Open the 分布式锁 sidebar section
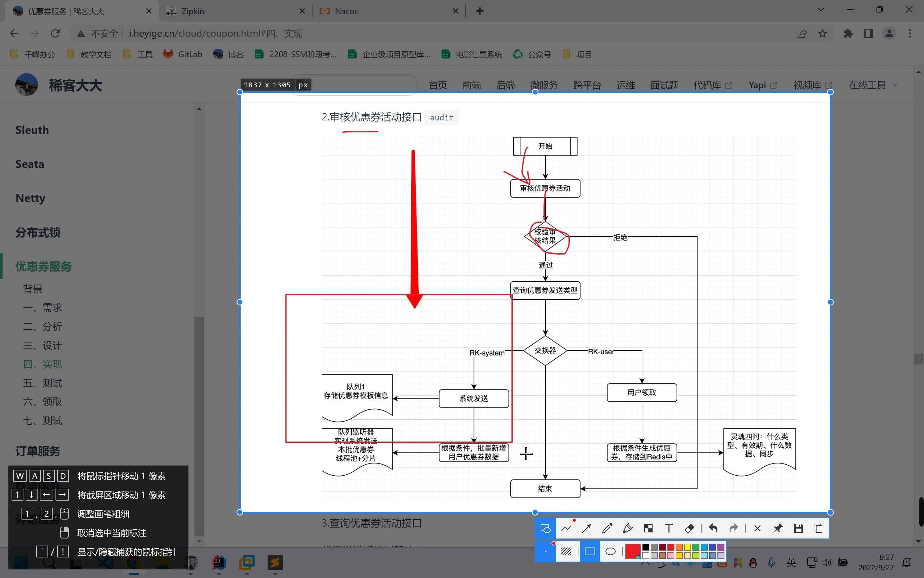924x578 pixels. pos(38,232)
